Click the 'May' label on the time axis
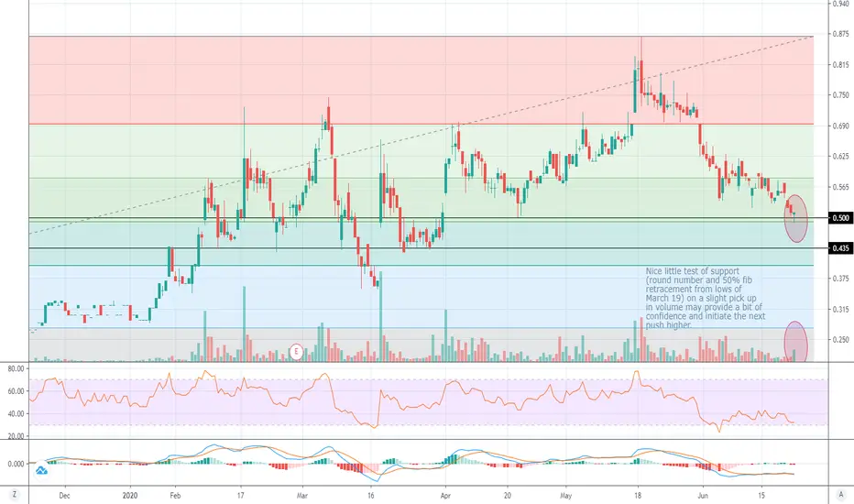This screenshot has width=854, height=504. click(x=566, y=496)
